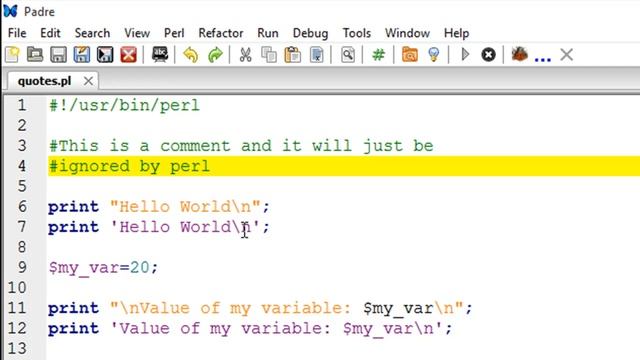The image size is (640, 360).
Task: Click line number 1 in gutter
Action: coord(22,105)
